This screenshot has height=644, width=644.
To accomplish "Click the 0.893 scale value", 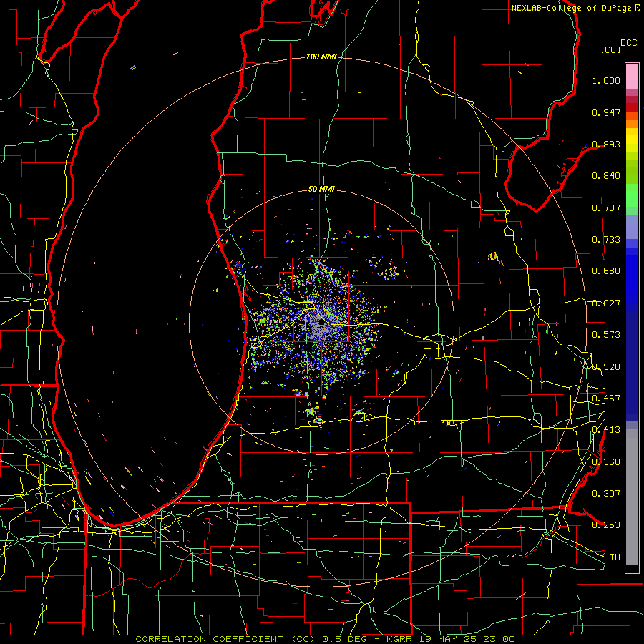I will (x=606, y=144).
